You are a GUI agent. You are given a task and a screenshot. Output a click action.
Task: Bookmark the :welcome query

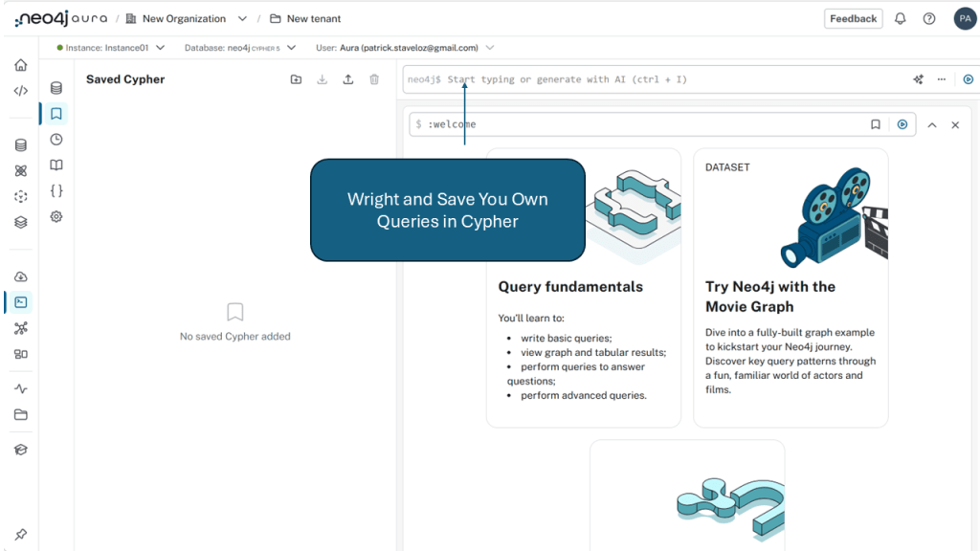click(x=876, y=124)
